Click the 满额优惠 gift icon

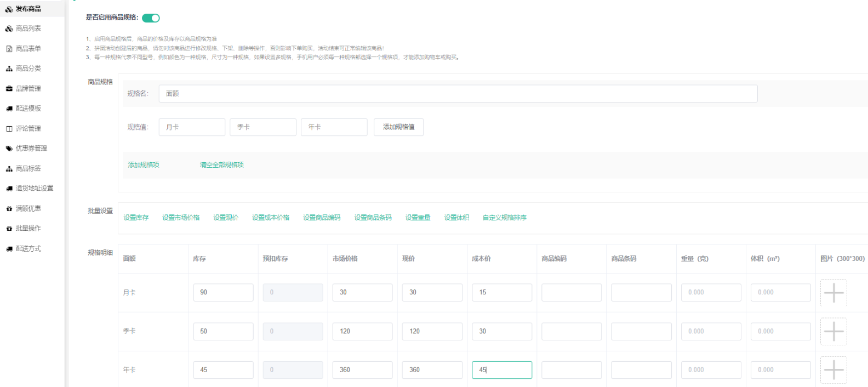[9, 209]
